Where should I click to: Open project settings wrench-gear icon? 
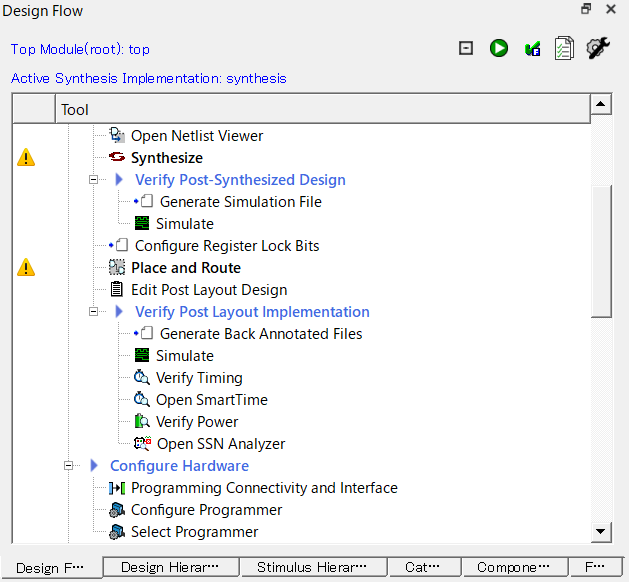[x=598, y=48]
